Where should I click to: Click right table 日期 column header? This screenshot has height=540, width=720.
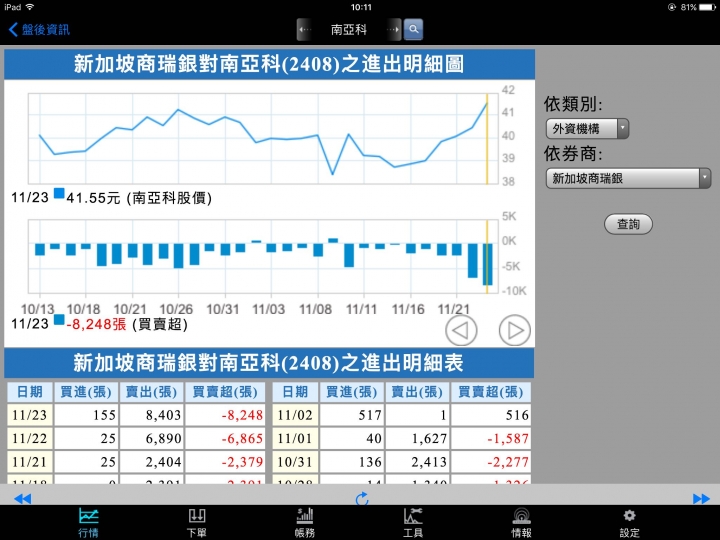(x=295, y=392)
